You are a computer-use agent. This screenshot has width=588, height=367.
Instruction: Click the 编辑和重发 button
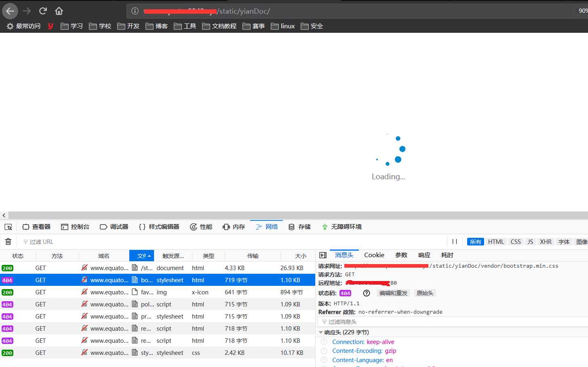tap(393, 293)
